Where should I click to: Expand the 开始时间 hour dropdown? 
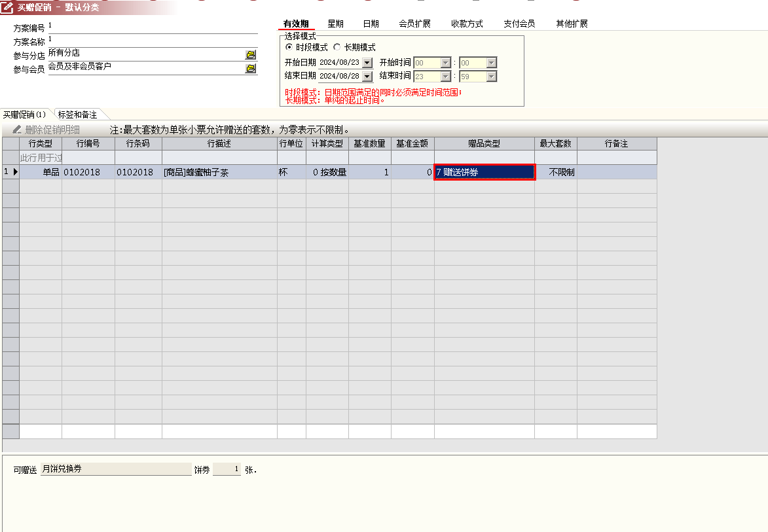tap(445, 63)
